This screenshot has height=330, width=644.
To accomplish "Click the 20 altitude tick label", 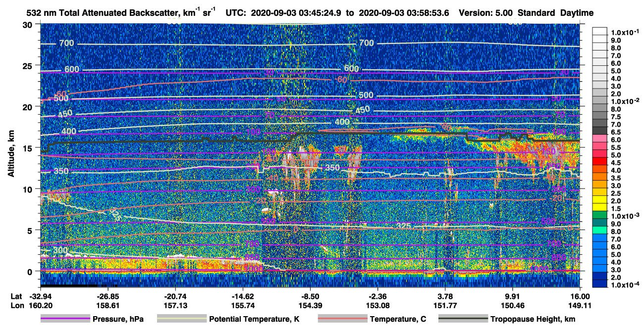I will click(29, 106).
